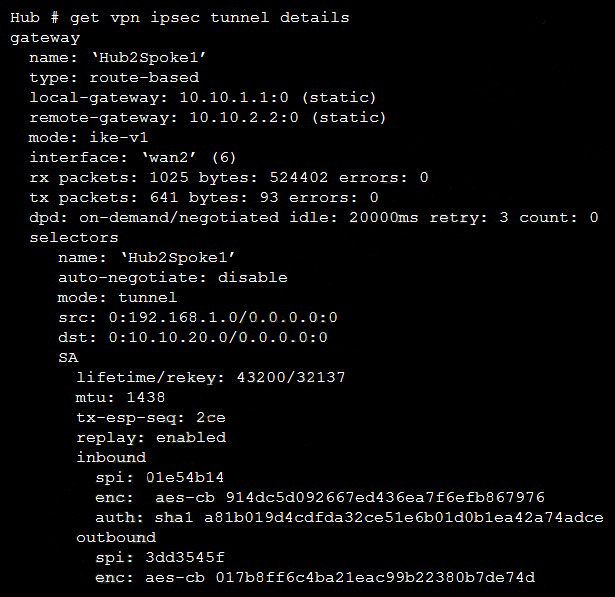Click 'auto-negotiate: disable' text

click(172, 277)
